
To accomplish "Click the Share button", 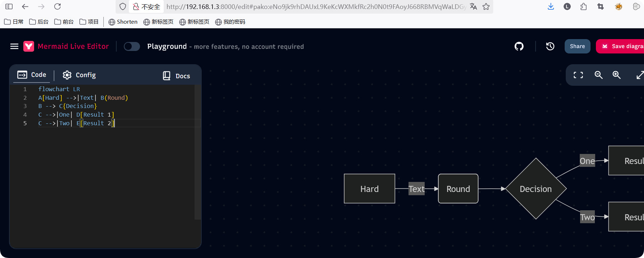I will tap(577, 46).
